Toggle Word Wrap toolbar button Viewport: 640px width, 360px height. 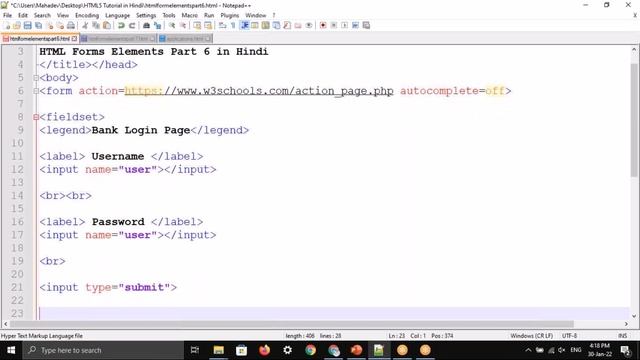pyautogui.click(x=222, y=25)
